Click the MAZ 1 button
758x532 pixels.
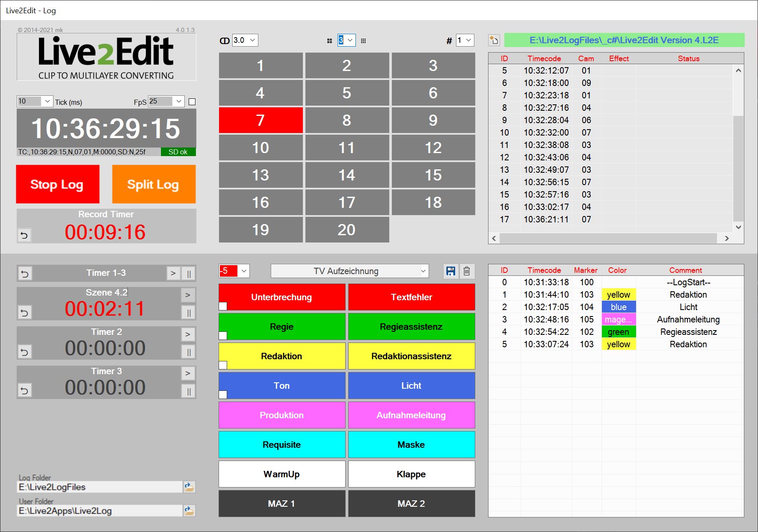pyautogui.click(x=282, y=504)
